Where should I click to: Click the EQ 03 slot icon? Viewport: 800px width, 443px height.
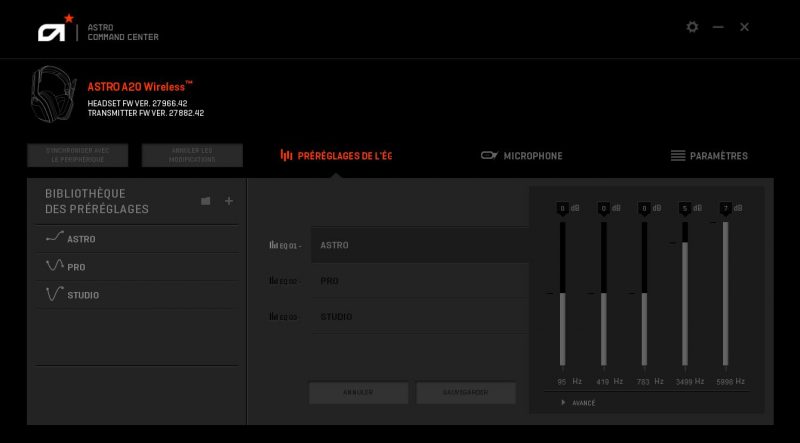(x=273, y=316)
